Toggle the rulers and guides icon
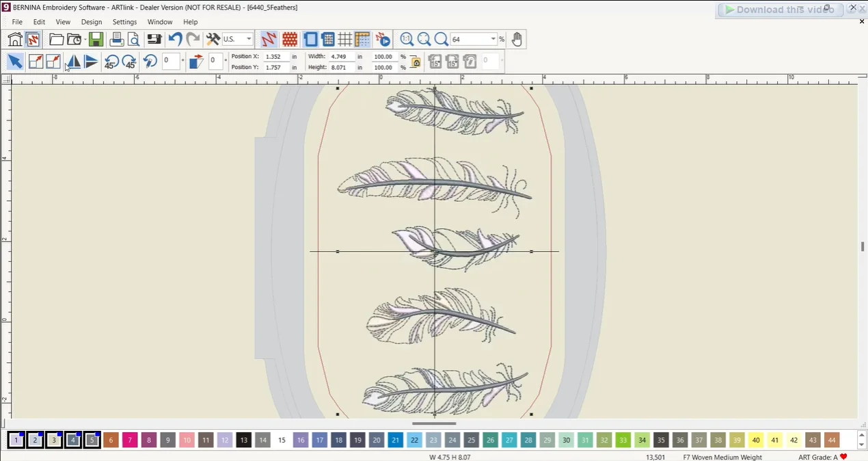The height and width of the screenshot is (461, 868). (x=362, y=39)
